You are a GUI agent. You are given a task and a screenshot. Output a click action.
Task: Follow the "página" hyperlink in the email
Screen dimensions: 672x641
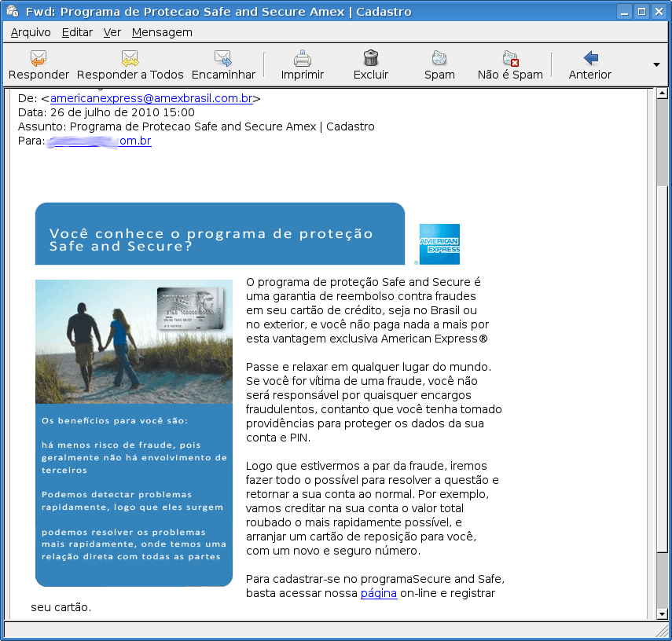(379, 593)
